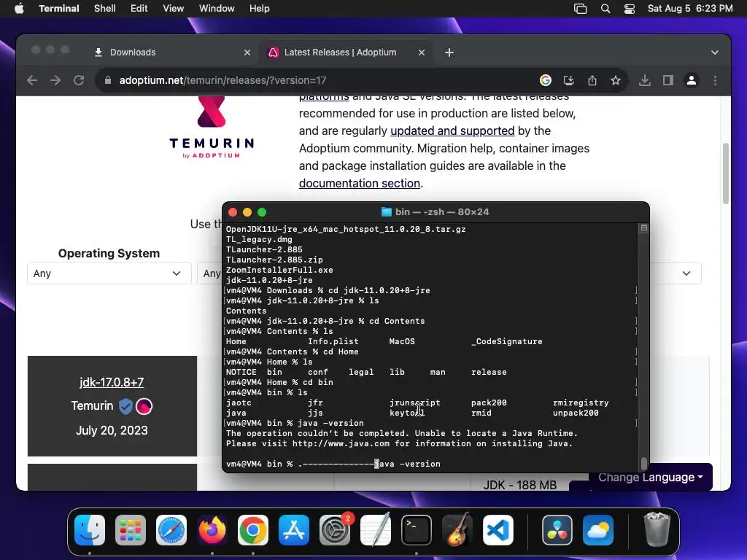Expand Chrome tab search chevron
This screenshot has height=560, width=747.
coord(715,52)
